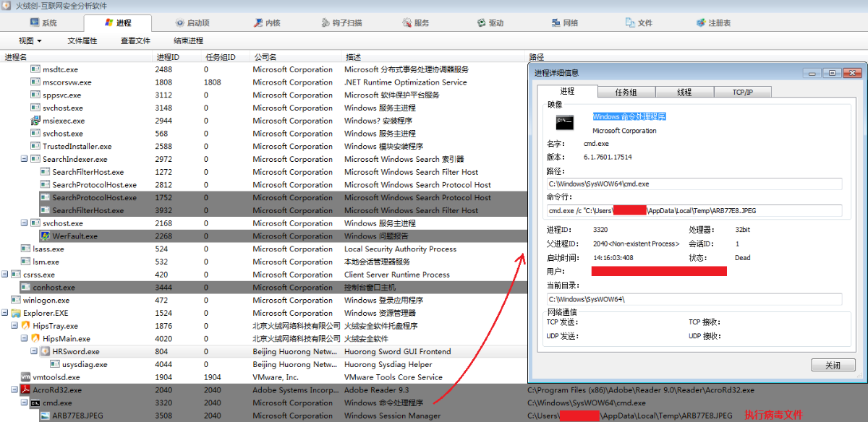Viewport: 868px width, 422px height.
Task: Collapse the cmd.exe tree node
Action: [24, 403]
